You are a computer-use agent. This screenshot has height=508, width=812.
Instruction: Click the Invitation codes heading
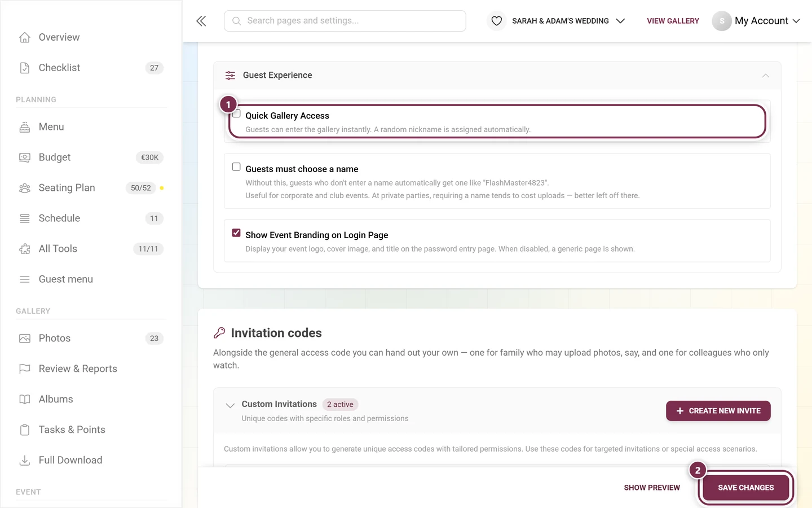point(276,333)
